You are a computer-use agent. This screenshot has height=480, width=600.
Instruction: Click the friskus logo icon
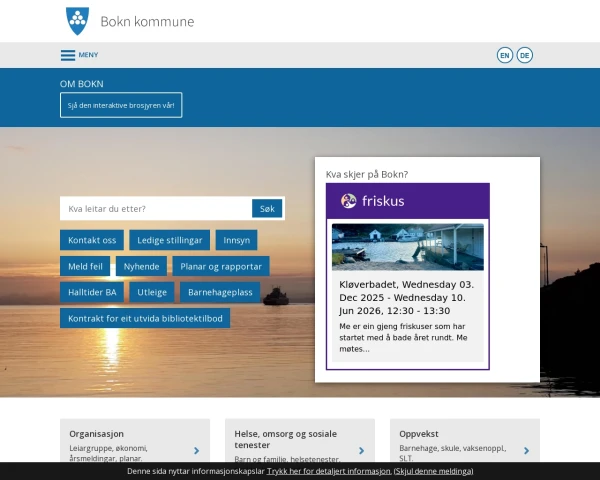point(348,201)
